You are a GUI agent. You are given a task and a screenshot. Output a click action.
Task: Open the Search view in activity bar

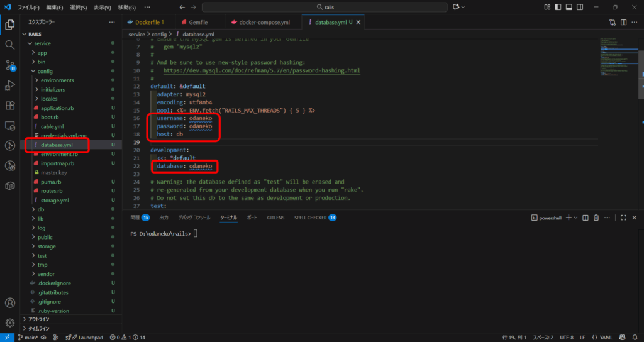[x=9, y=45]
